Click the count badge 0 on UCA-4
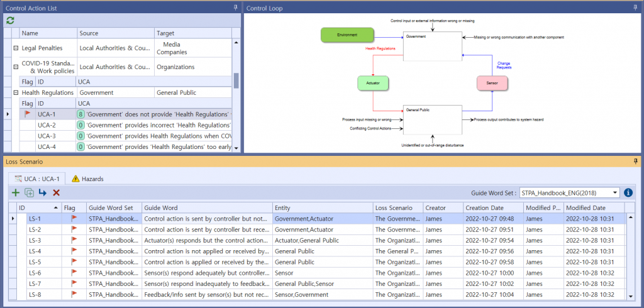Image resolution: width=644 pixels, height=308 pixels. 81,146
